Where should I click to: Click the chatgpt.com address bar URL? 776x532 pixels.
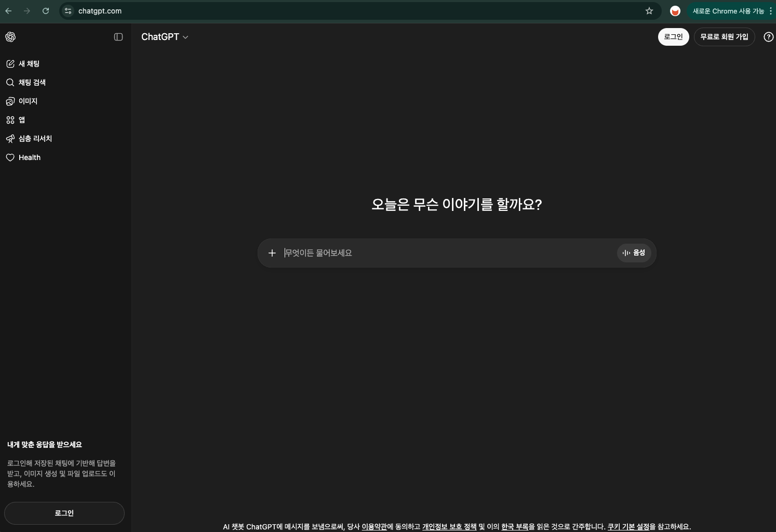click(x=100, y=11)
